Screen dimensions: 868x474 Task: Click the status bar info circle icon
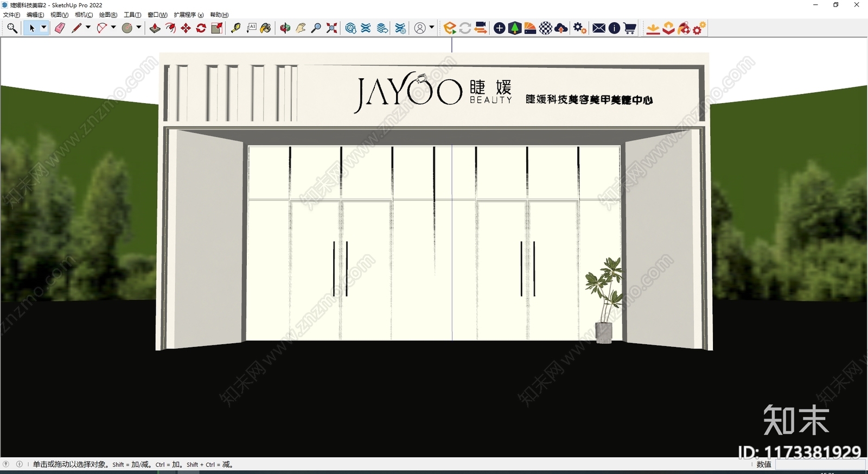point(20,464)
